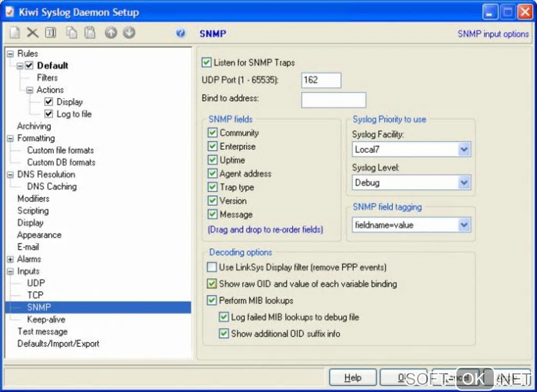Toggle Show additional OID suffix info
Image resolution: width=537 pixels, height=392 pixels.
pos(224,334)
